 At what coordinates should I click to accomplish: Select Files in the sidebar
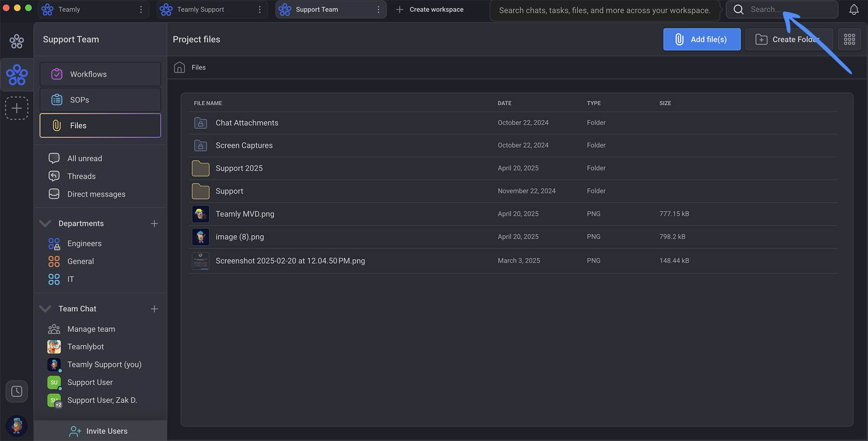coord(100,125)
